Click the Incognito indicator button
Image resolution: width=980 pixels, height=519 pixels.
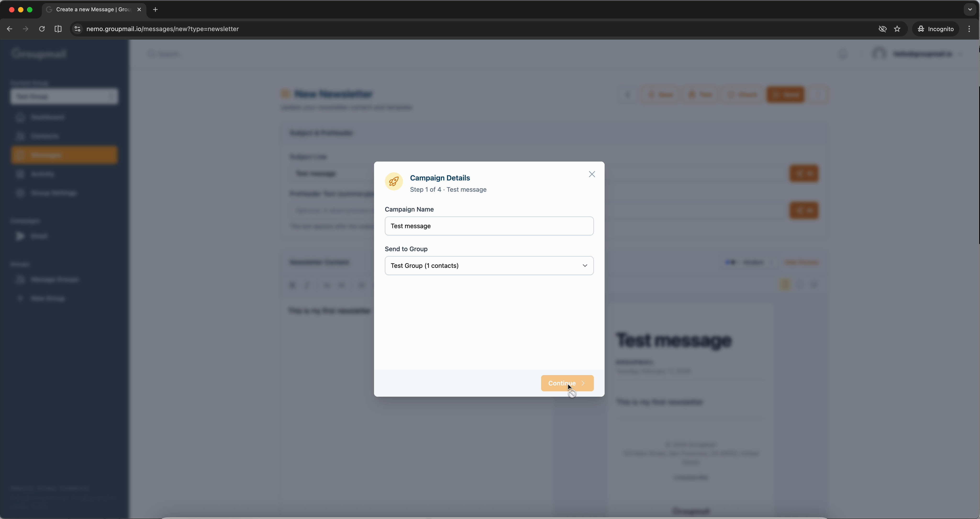pyautogui.click(x=935, y=29)
